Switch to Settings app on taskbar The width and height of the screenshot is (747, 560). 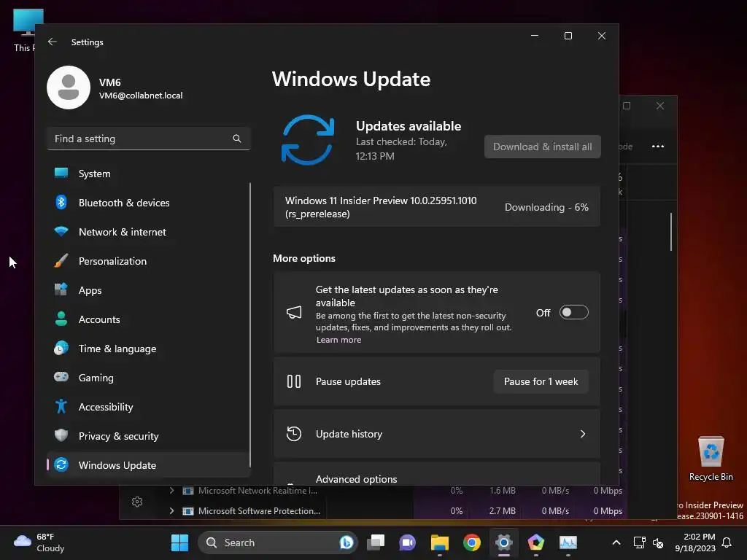[x=503, y=542]
